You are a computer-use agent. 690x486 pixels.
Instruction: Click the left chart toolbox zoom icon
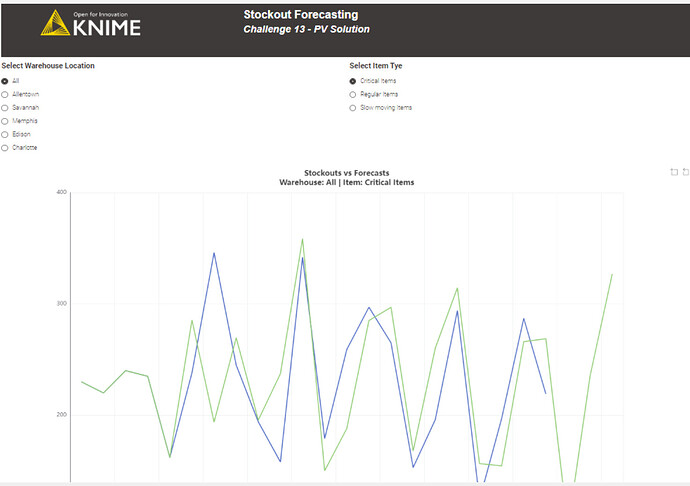point(674,172)
